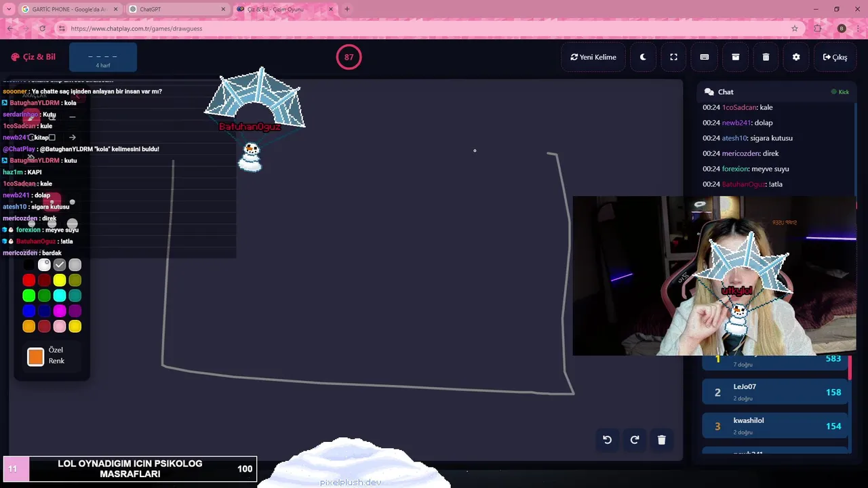This screenshot has height=488, width=868.
Task: Select the arrow drawing tool
Action: 73,138
